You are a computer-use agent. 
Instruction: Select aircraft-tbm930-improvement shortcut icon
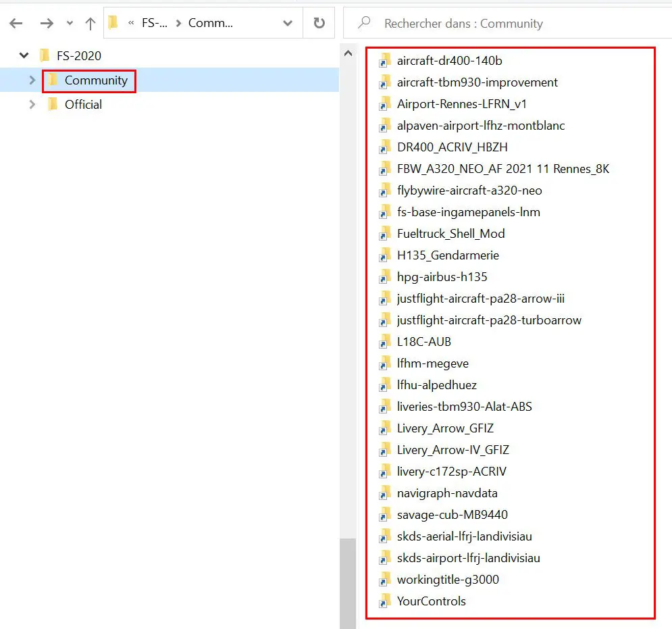pos(384,82)
